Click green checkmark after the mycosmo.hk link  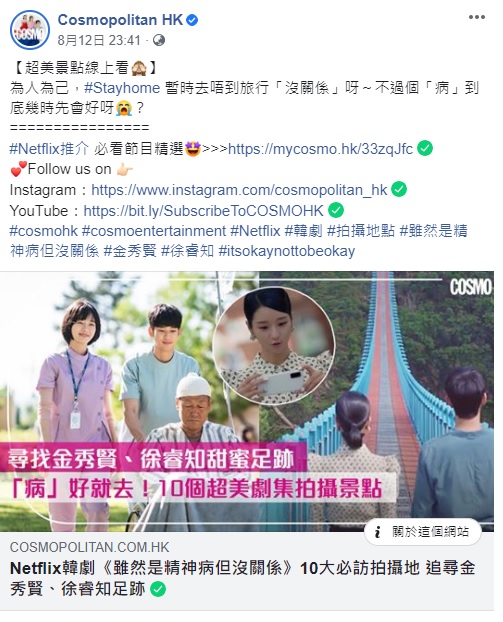(x=425, y=148)
